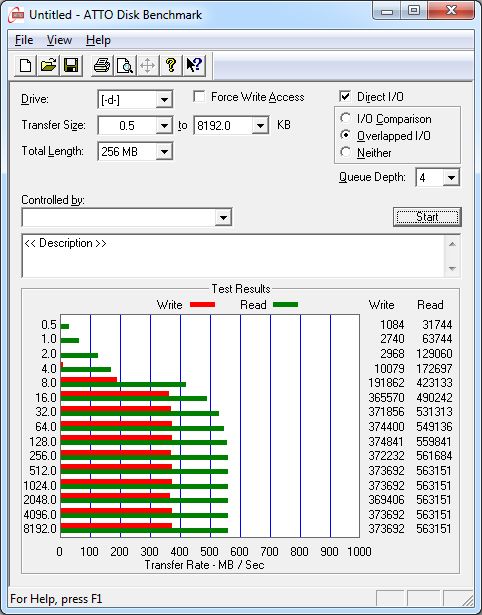This screenshot has height=615, width=482.
Task: Open the View menu
Action: (59, 40)
